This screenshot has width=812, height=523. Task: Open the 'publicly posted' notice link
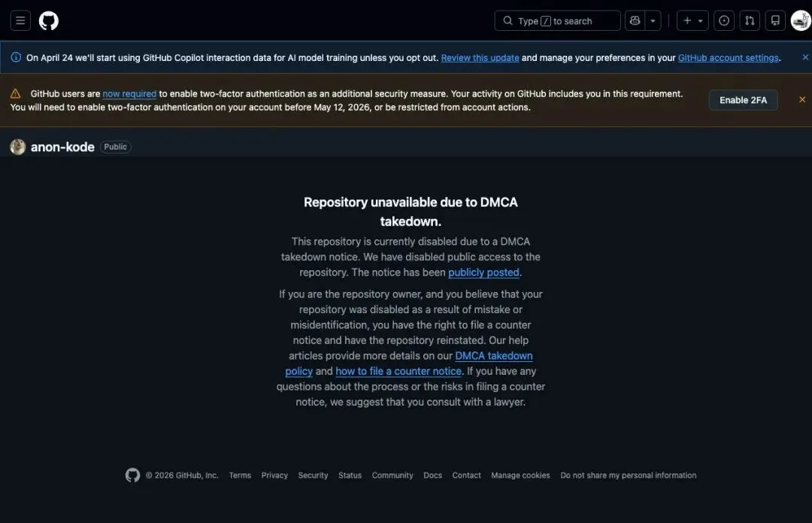(x=483, y=272)
